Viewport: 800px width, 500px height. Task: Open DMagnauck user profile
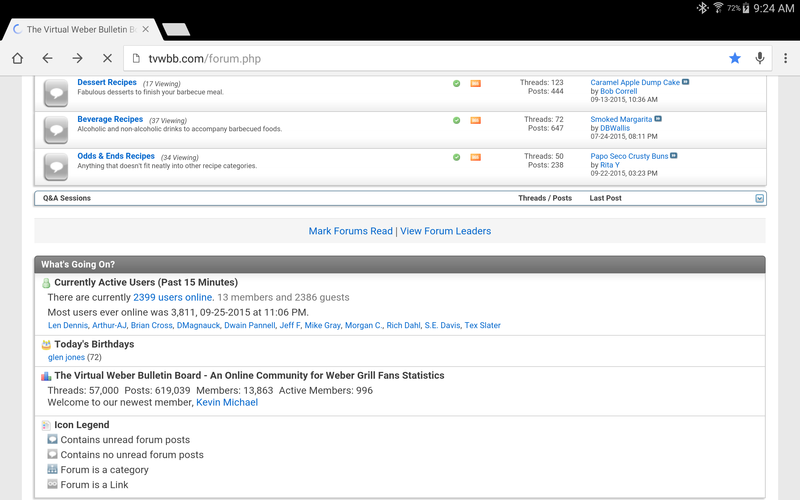click(x=198, y=326)
